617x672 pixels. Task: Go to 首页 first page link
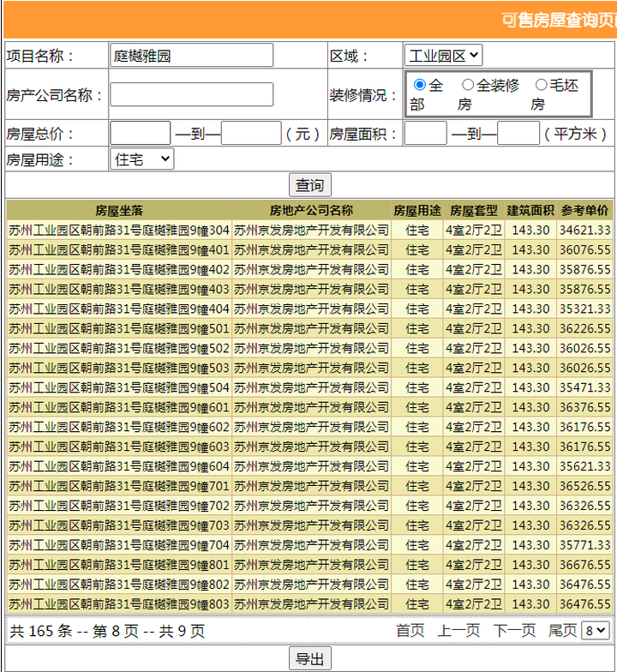[410, 631]
